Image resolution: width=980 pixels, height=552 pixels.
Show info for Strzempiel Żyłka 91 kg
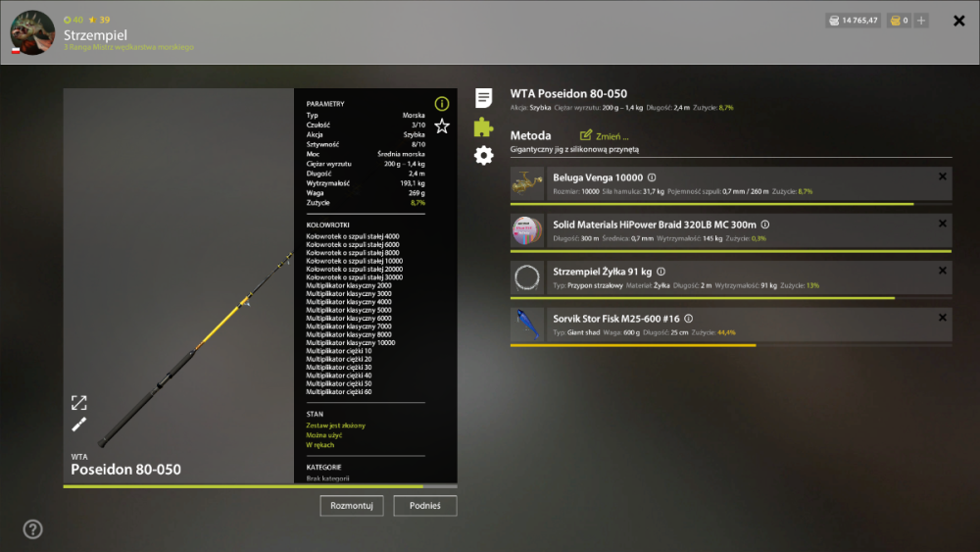click(661, 272)
